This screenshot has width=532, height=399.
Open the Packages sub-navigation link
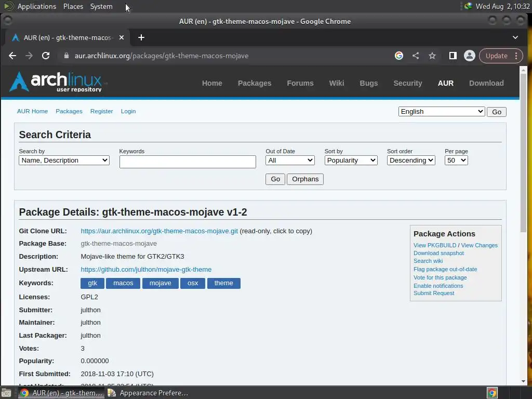(69, 111)
